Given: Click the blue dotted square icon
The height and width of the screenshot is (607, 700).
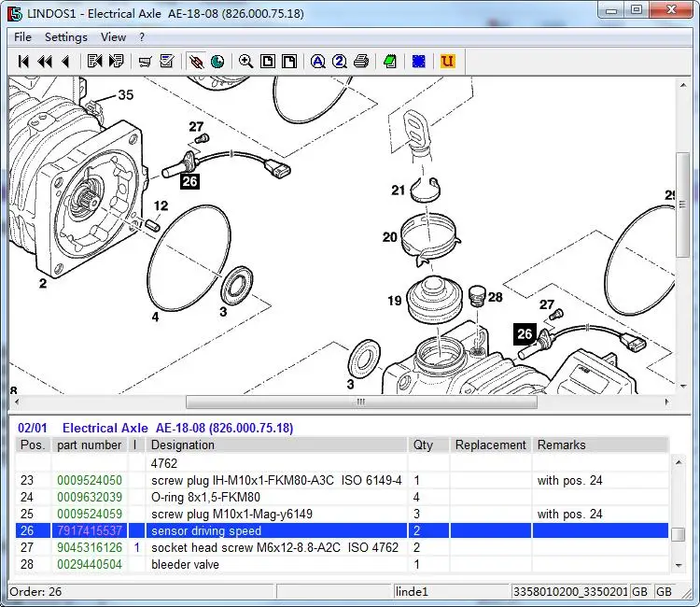Looking at the screenshot, I should [x=419, y=62].
